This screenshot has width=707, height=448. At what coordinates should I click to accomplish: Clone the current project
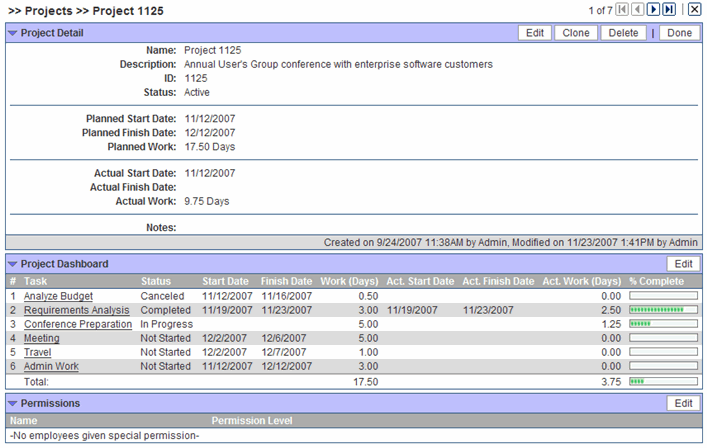(x=575, y=33)
